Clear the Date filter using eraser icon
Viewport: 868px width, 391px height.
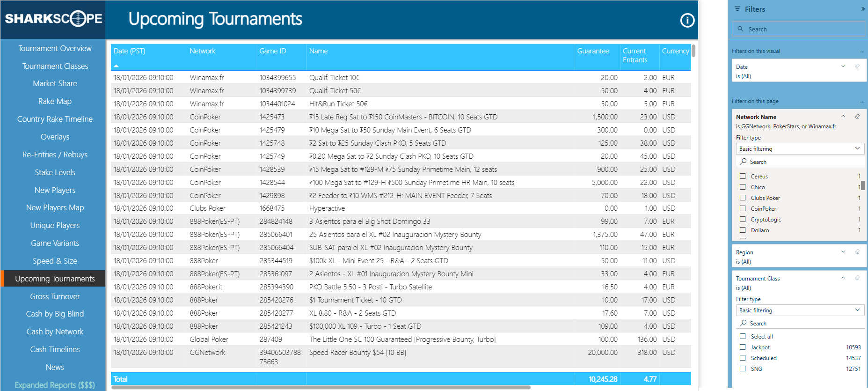point(857,66)
